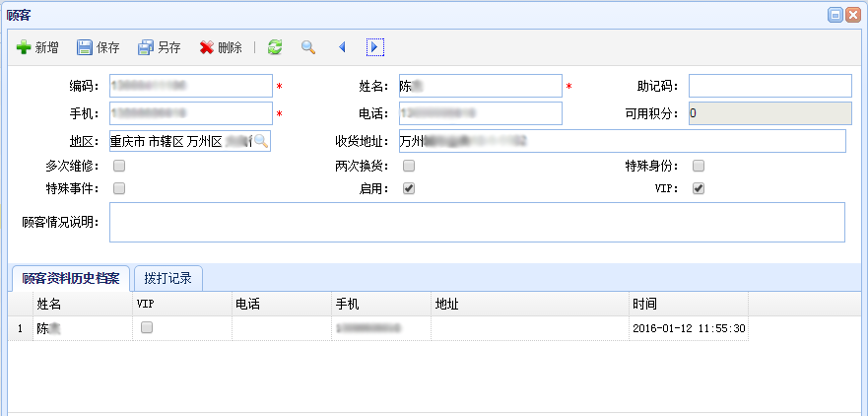Refresh the customer form with green arrows
This screenshot has height=416, width=868.
(x=275, y=47)
